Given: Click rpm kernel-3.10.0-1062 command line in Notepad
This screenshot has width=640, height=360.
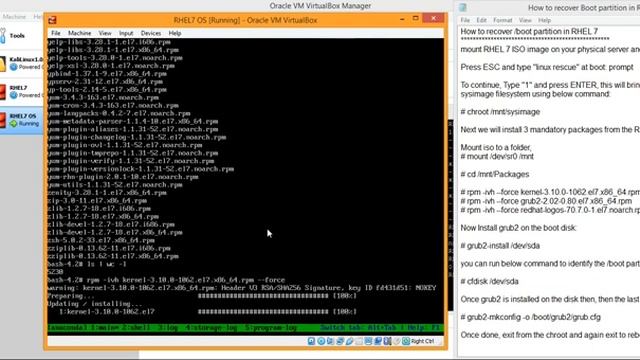Looking at the screenshot, I should pyautogui.click(x=550, y=192).
